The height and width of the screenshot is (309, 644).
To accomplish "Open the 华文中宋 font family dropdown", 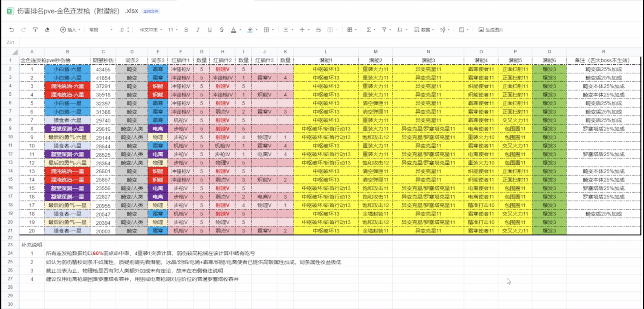I will click(x=151, y=30).
